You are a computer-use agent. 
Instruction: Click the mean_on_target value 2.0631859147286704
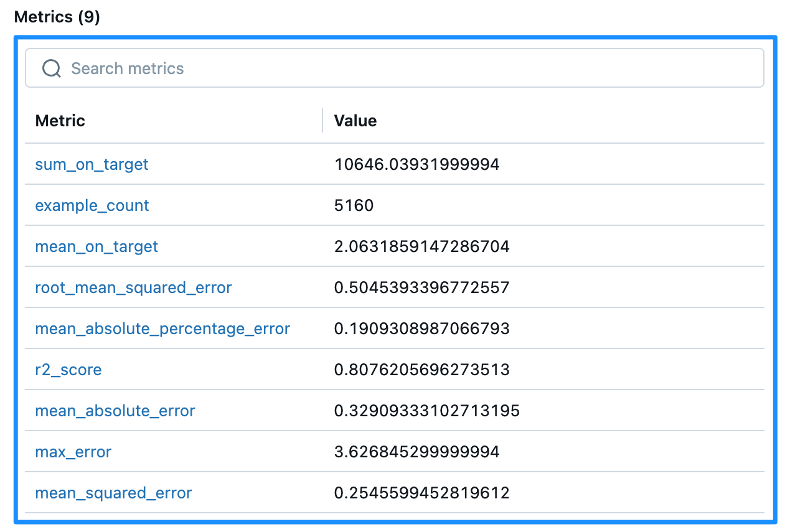[421, 246]
